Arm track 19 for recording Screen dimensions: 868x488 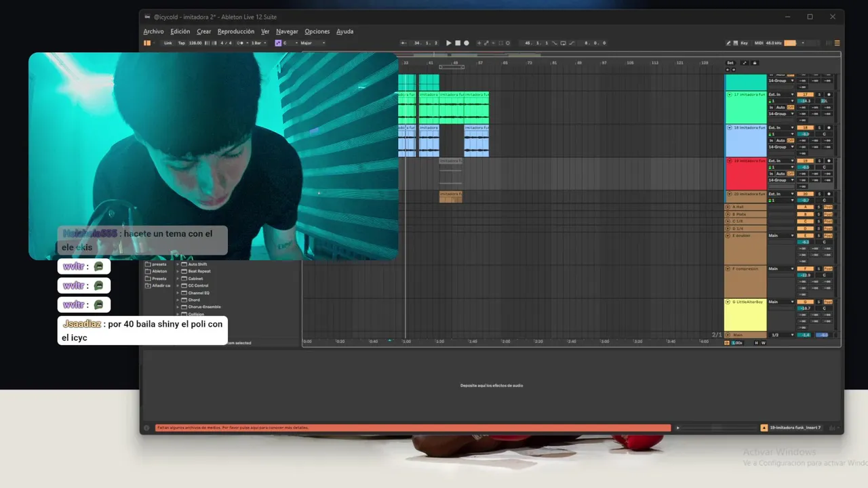click(829, 161)
